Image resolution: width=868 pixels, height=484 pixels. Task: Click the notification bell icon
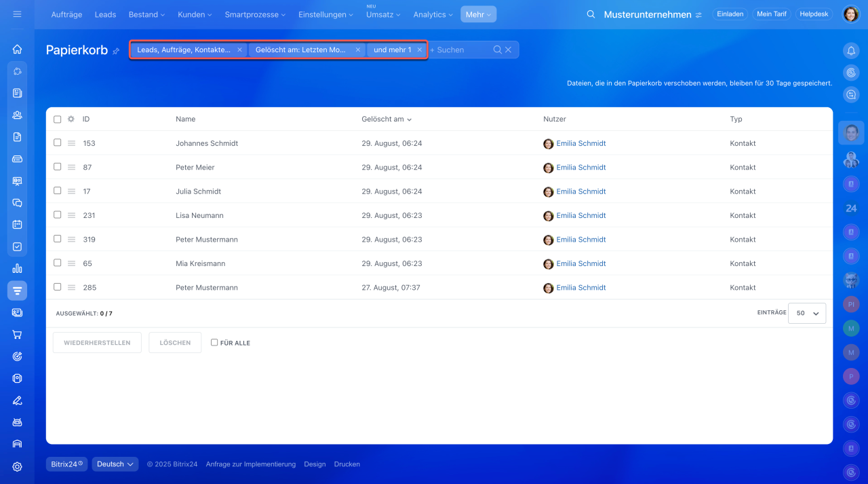click(851, 51)
